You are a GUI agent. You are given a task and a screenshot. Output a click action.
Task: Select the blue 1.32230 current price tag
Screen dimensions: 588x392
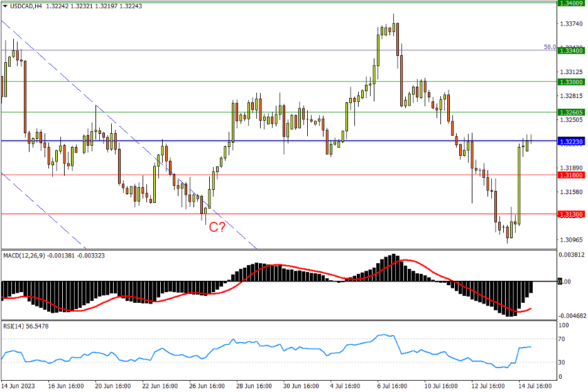(x=571, y=142)
